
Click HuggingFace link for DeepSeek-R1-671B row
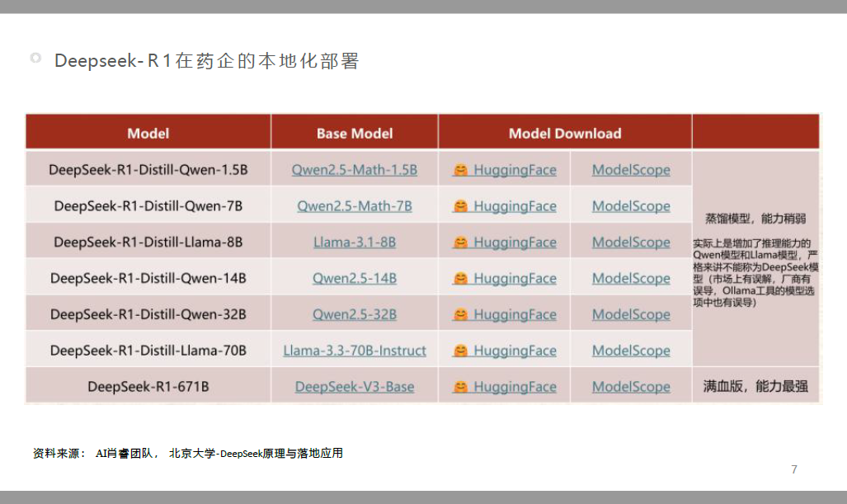505,387
